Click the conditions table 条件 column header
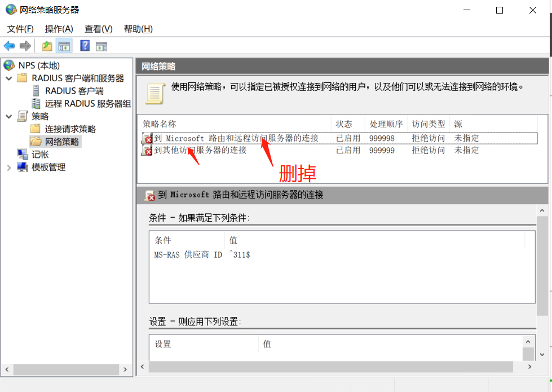Screen dimensions: 552x392 (x=187, y=240)
